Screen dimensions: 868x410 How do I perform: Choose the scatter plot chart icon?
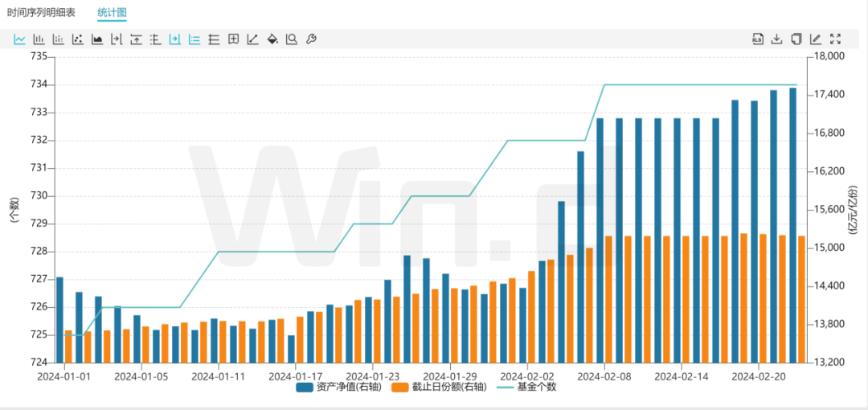pyautogui.click(x=78, y=39)
